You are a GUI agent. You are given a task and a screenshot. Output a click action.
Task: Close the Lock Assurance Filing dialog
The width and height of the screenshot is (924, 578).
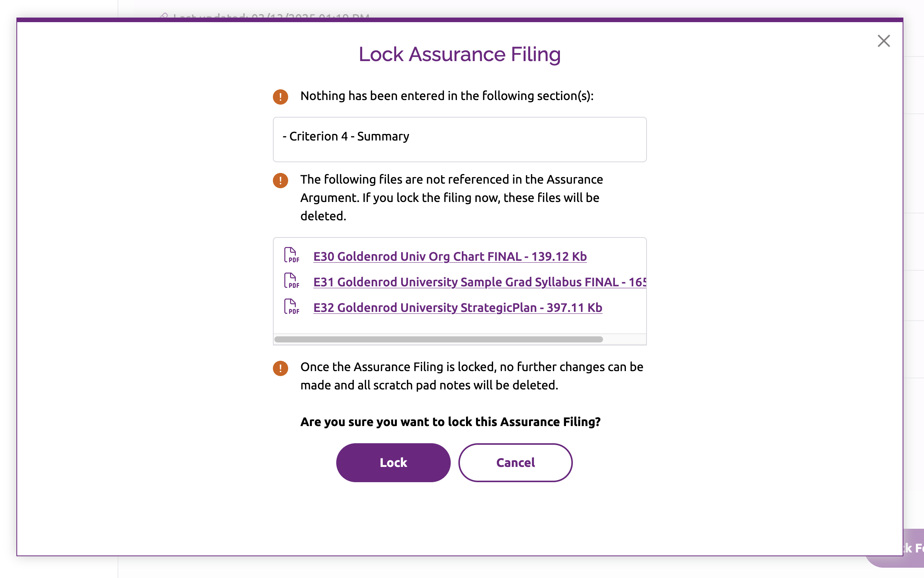883,41
